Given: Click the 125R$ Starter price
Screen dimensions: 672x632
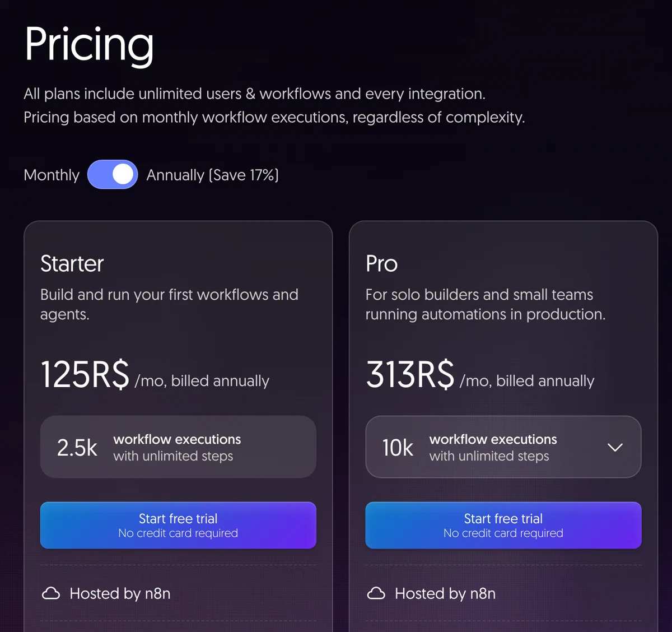Looking at the screenshot, I should tap(85, 375).
